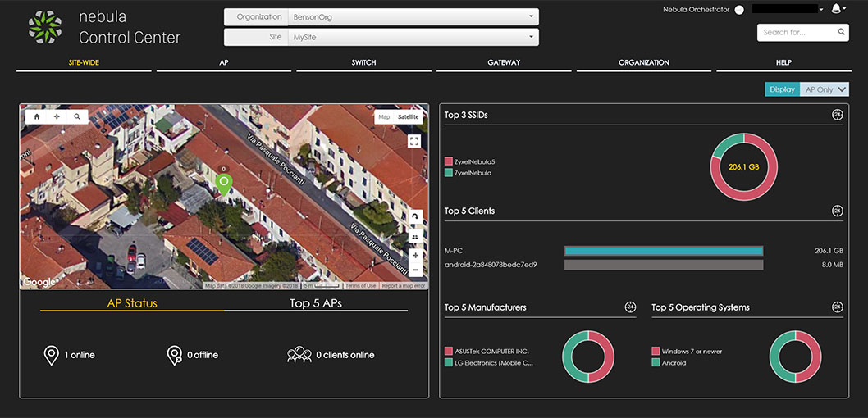Click the Top 3 SSIDs heading
The image size is (868, 418).
point(466,115)
